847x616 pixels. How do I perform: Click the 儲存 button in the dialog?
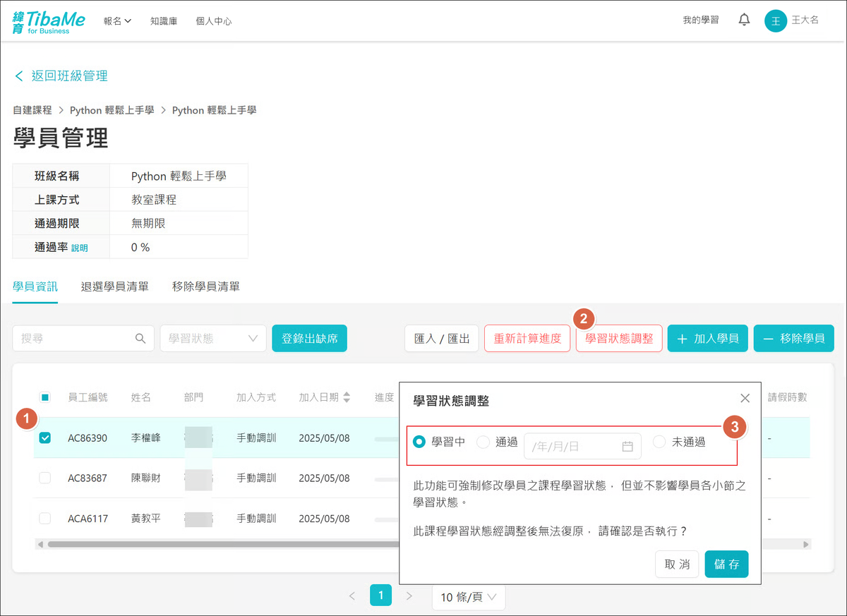(726, 564)
